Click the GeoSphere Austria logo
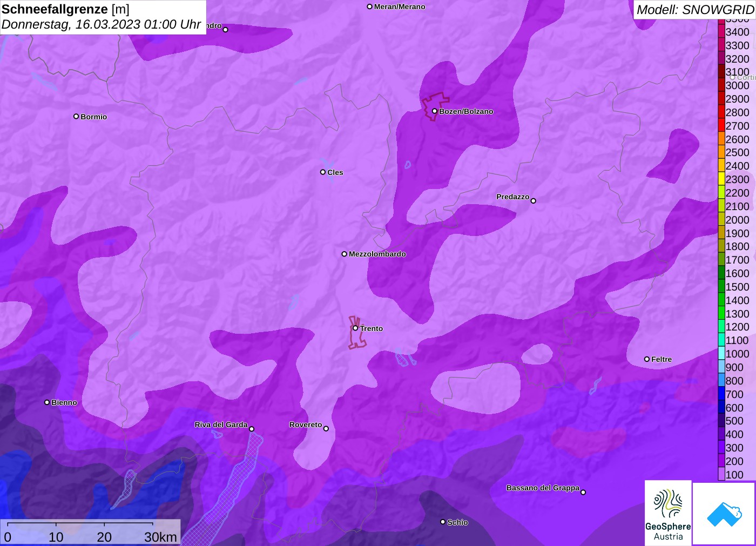756x546 pixels. pos(668,513)
